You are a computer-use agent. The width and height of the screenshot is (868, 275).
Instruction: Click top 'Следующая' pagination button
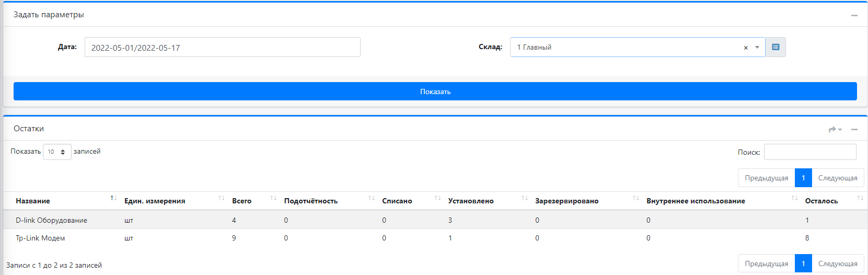pyautogui.click(x=837, y=178)
